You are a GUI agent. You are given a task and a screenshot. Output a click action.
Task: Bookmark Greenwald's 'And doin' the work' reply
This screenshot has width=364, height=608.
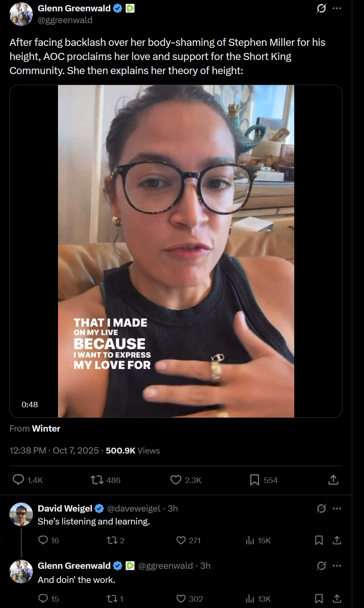click(319, 599)
